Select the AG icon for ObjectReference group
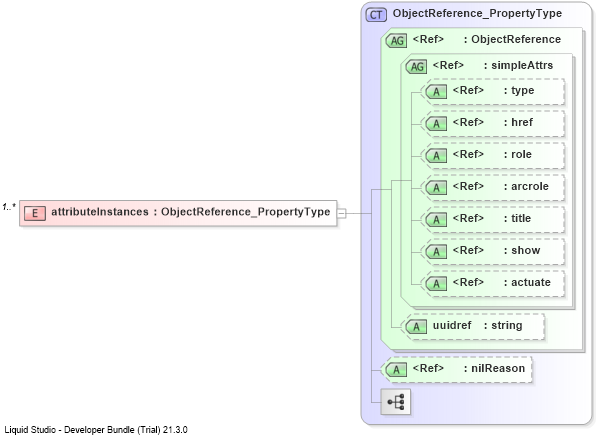The image size is (596, 435). pos(396,40)
